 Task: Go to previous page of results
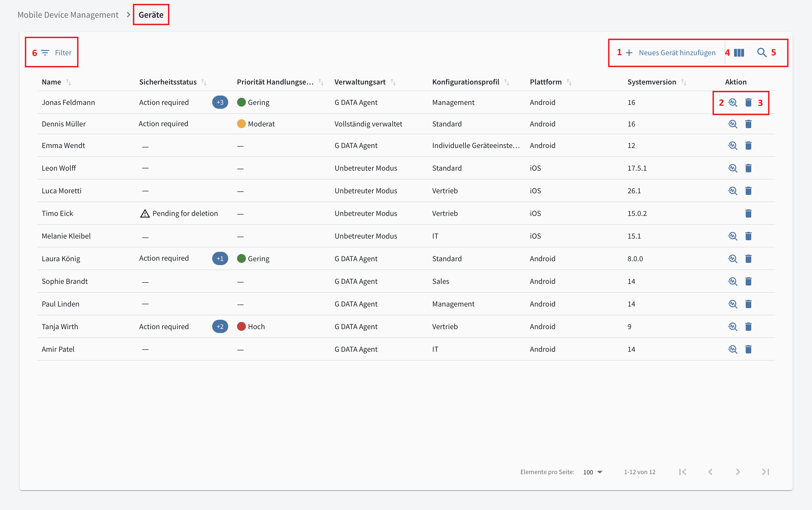tap(711, 472)
